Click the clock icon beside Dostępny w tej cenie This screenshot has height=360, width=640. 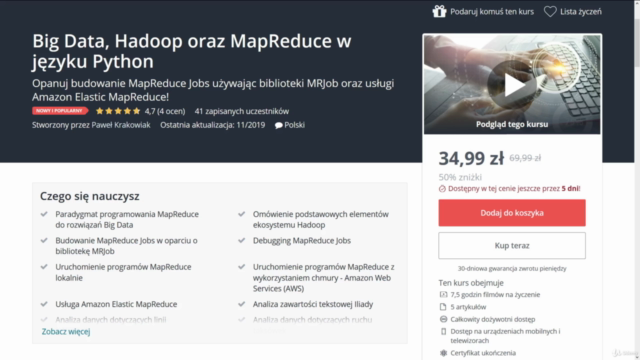(442, 189)
